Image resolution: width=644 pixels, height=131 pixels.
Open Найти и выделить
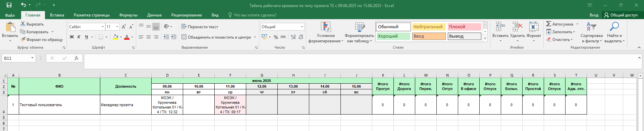tap(614, 32)
